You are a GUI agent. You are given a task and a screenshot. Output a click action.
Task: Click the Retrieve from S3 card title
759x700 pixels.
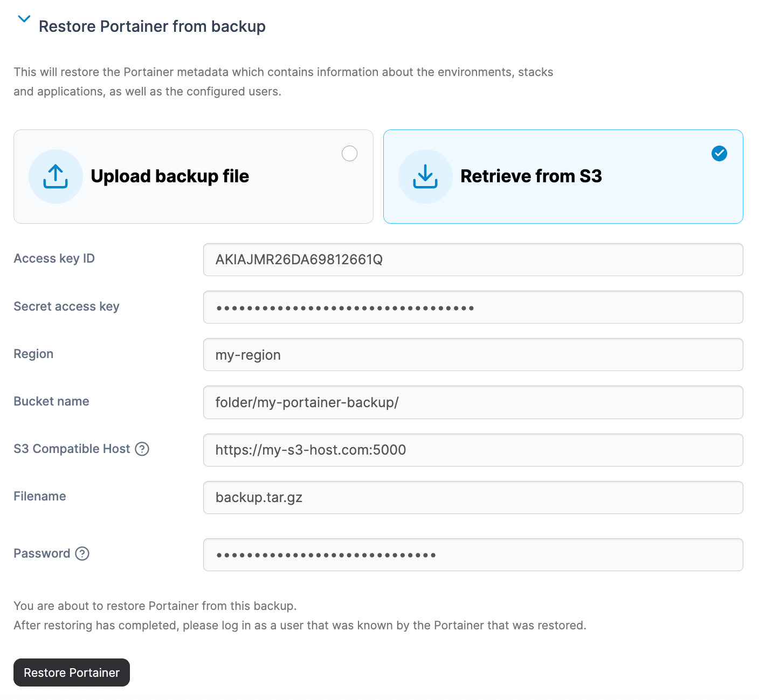530,176
